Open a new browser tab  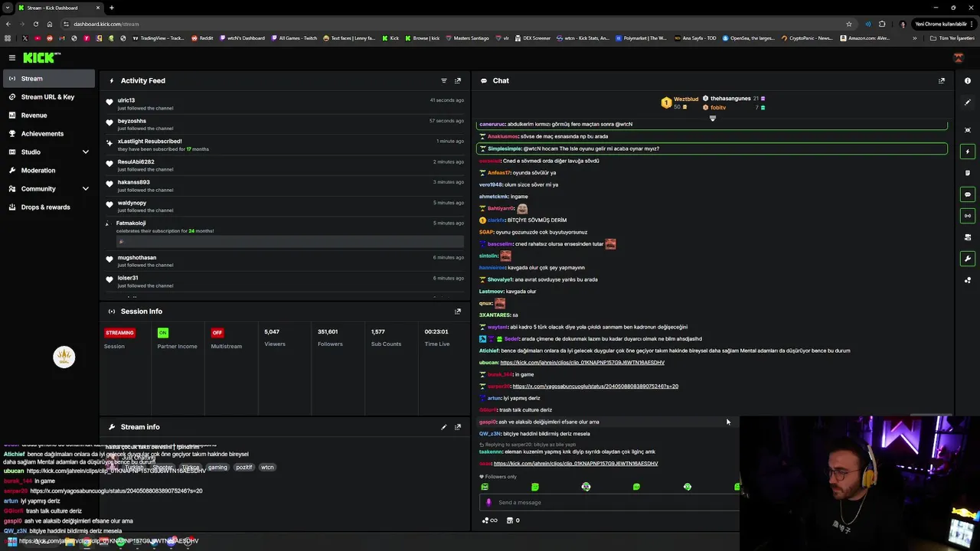(112, 8)
